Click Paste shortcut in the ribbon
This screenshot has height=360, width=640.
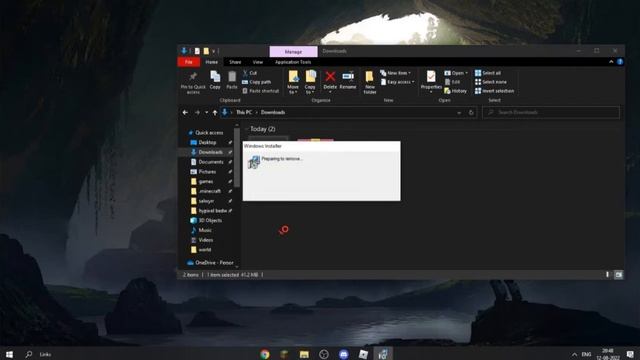click(x=261, y=91)
